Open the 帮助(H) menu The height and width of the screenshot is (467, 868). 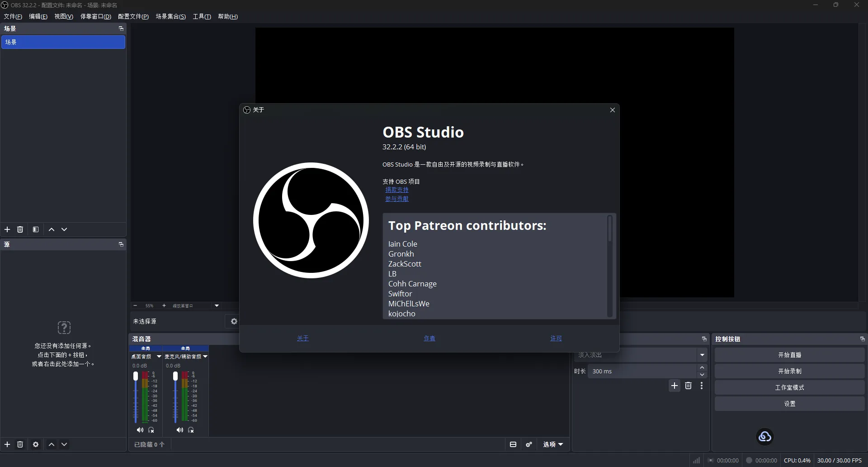click(228, 16)
